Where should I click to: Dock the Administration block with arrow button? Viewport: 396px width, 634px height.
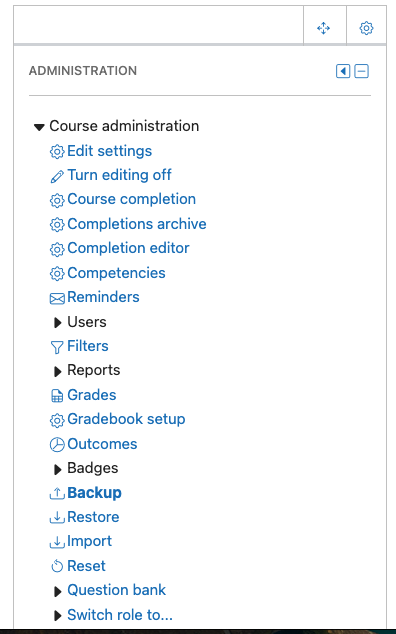[343, 71]
